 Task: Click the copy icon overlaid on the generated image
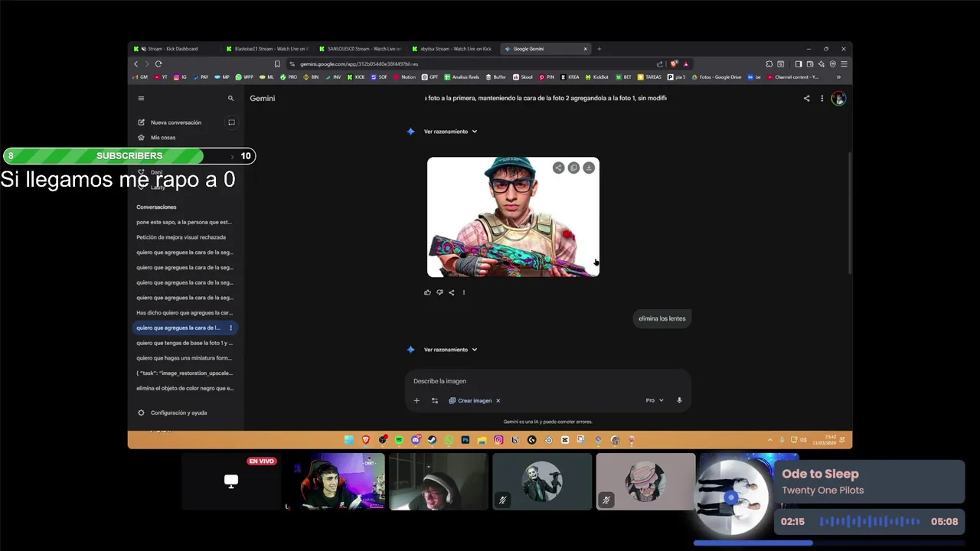573,168
